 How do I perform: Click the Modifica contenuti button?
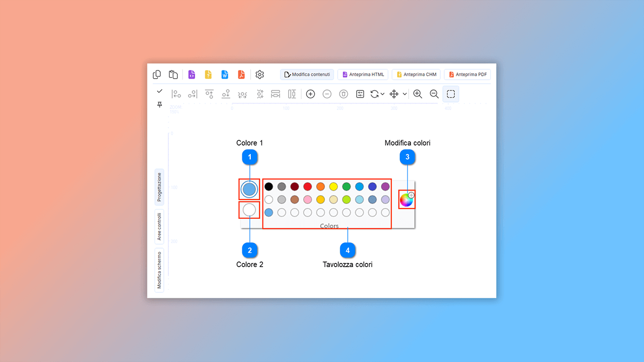(307, 74)
